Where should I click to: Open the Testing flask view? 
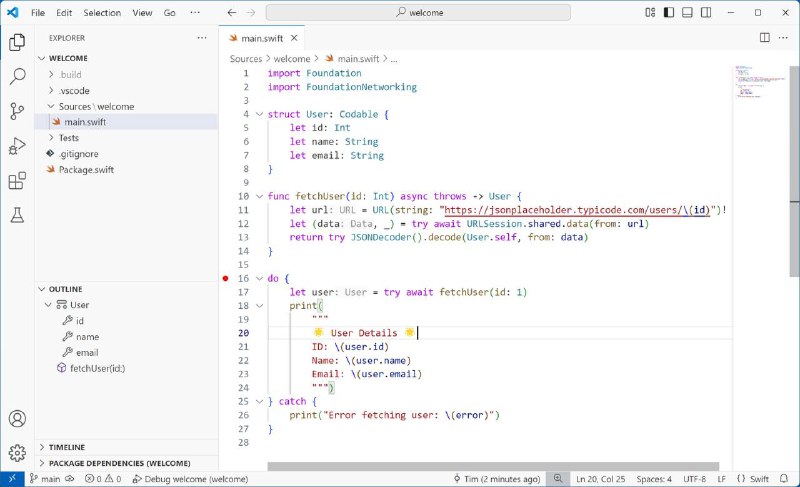point(17,215)
